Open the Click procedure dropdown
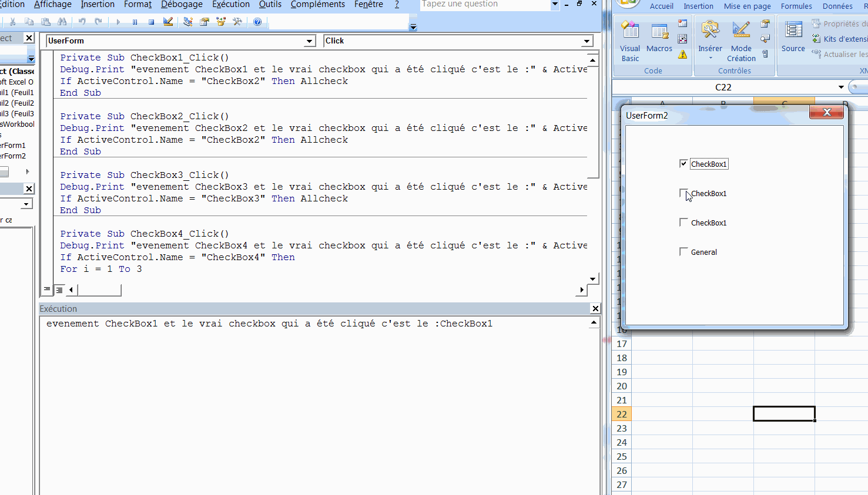Screen dimensions: 868x495 587,41
